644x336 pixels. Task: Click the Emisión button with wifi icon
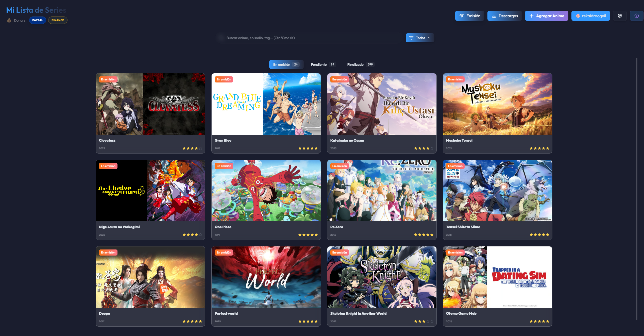pyautogui.click(x=470, y=16)
